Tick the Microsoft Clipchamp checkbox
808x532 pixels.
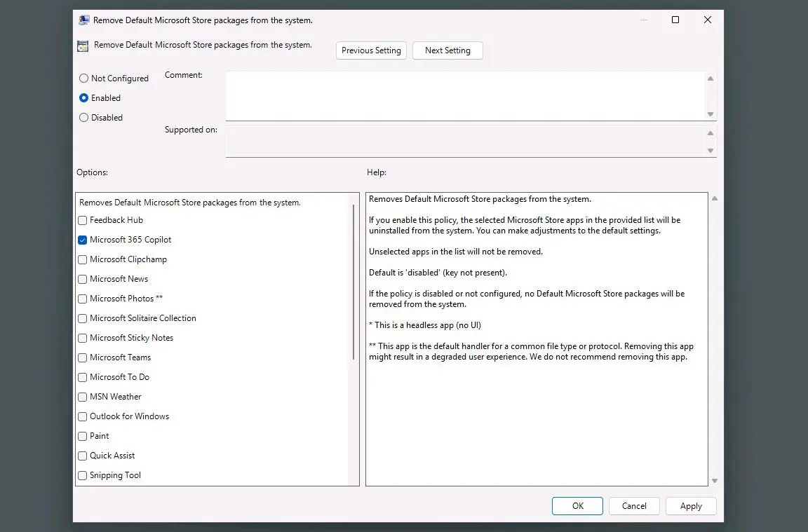(83, 259)
